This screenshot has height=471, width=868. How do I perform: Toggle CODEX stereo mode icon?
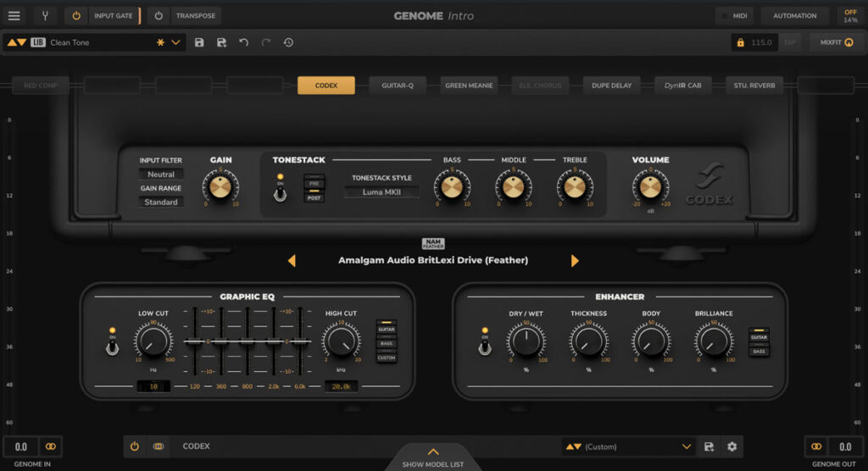coord(159,446)
